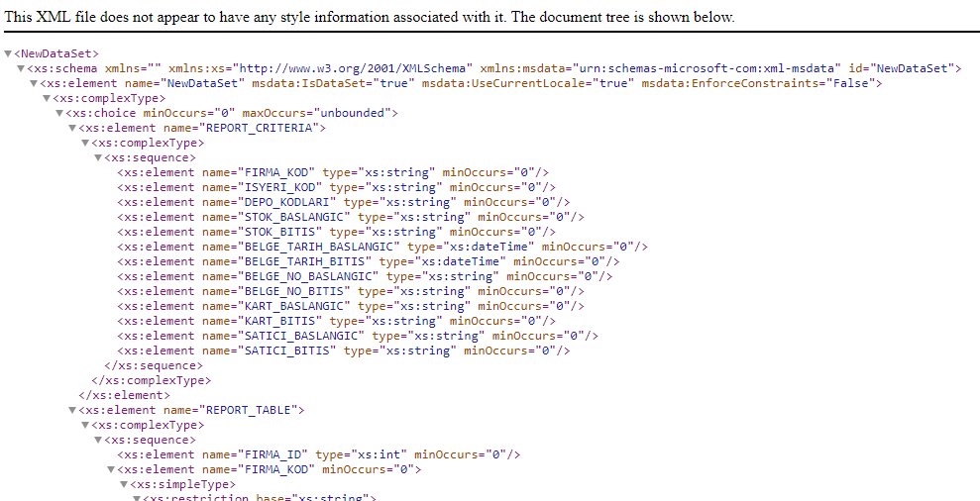Image resolution: width=980 pixels, height=501 pixels.
Task: Collapse the root NewDataSet node
Action: click(x=9, y=53)
